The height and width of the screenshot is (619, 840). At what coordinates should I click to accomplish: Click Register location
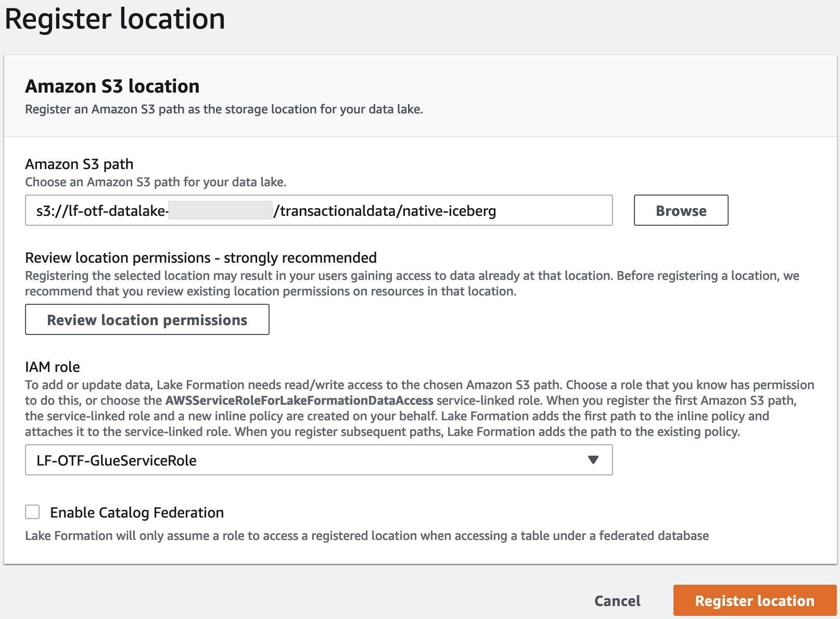coord(754,600)
